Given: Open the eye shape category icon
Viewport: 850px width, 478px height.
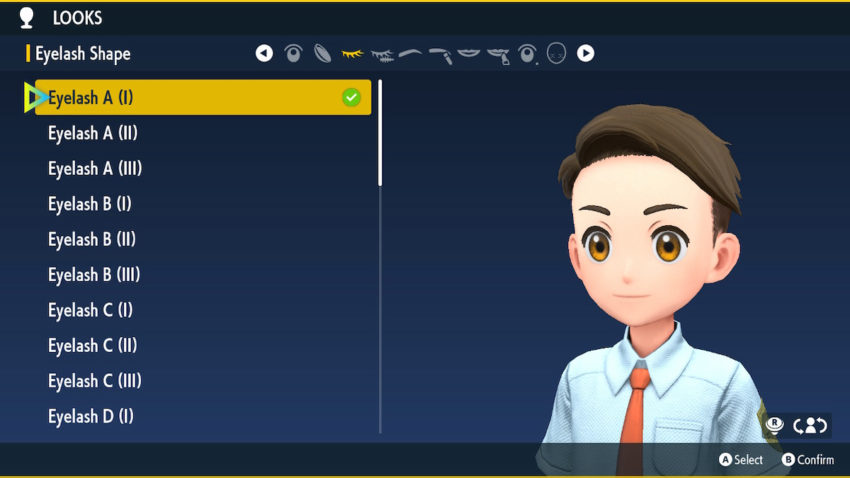Looking at the screenshot, I should [293, 54].
